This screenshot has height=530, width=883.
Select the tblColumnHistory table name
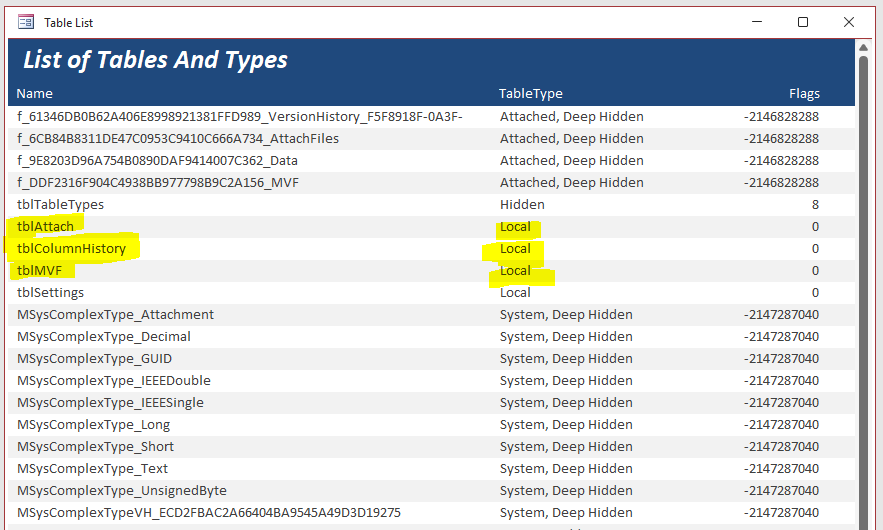coord(72,248)
